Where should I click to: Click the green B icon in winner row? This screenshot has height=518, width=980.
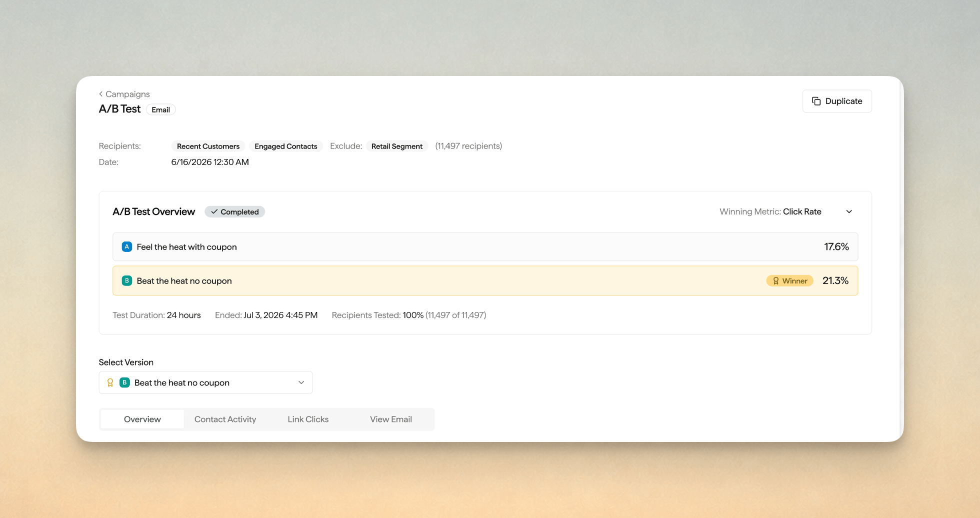[127, 280]
